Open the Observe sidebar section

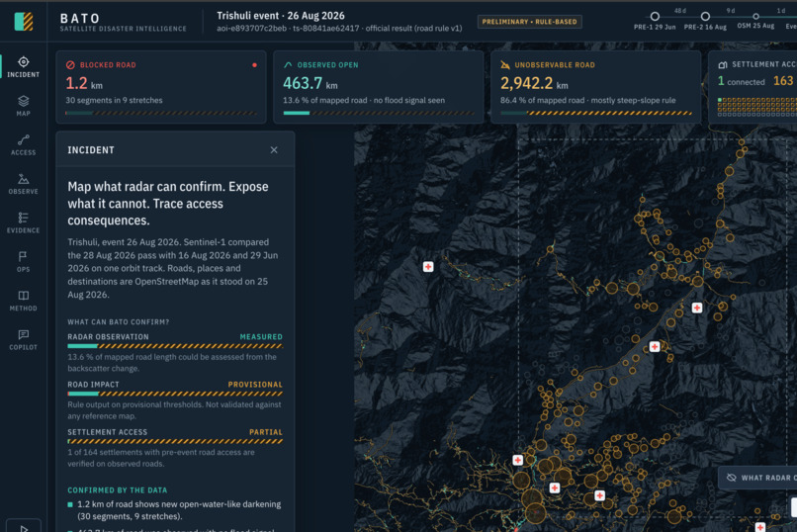(24, 184)
